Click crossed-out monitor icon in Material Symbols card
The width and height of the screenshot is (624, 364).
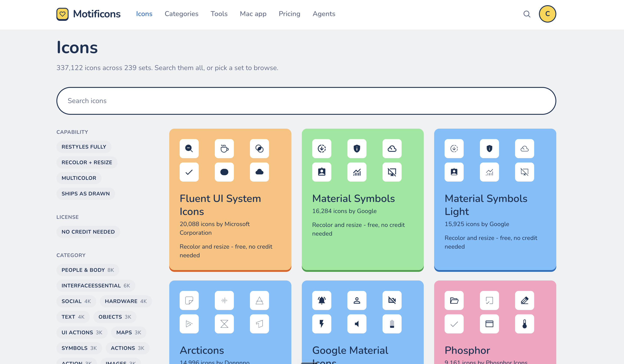(392, 172)
